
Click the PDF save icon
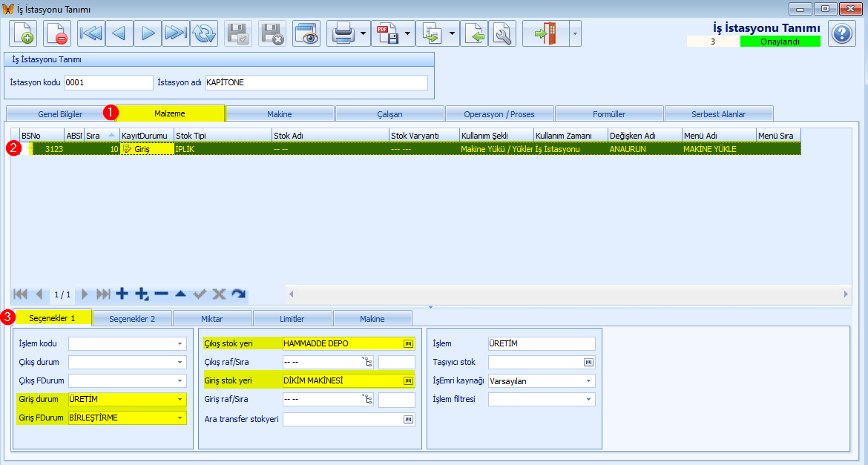pyautogui.click(x=387, y=34)
